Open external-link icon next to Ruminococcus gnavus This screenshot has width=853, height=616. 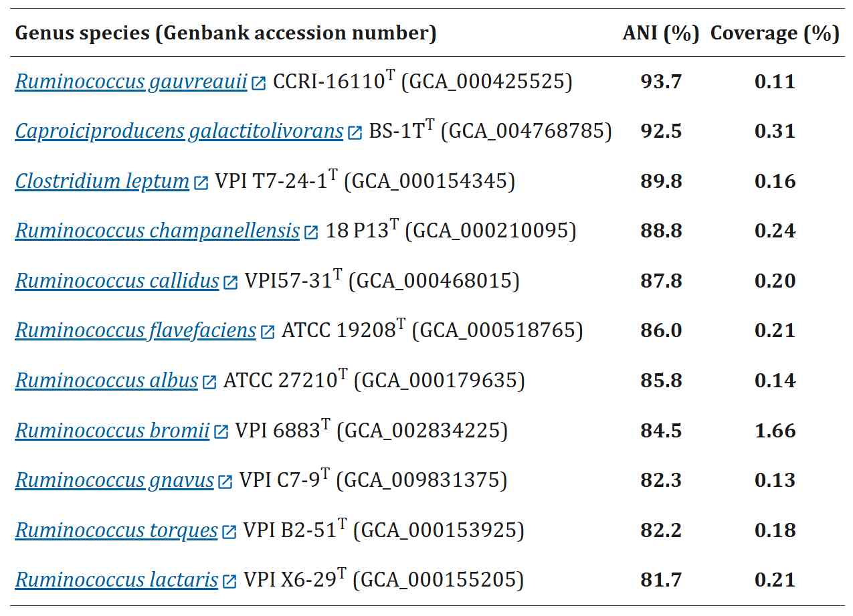point(225,482)
